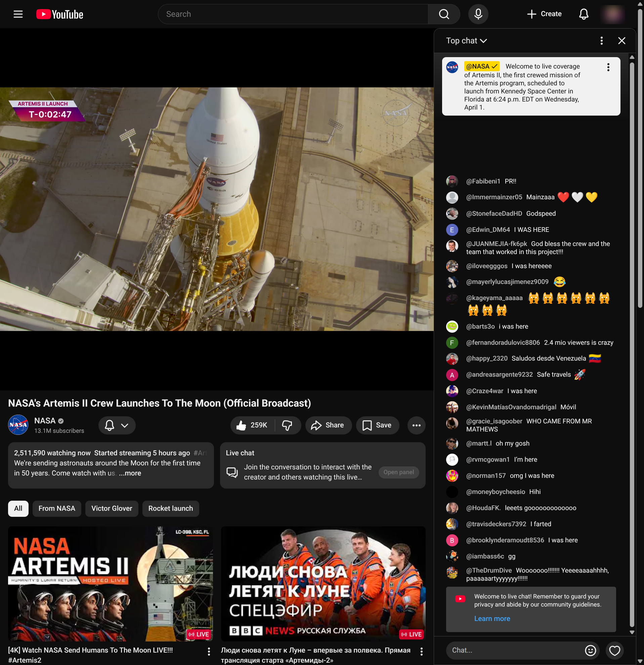644x665 pixels.
Task: Like the video with 259K likes
Action: (253, 425)
